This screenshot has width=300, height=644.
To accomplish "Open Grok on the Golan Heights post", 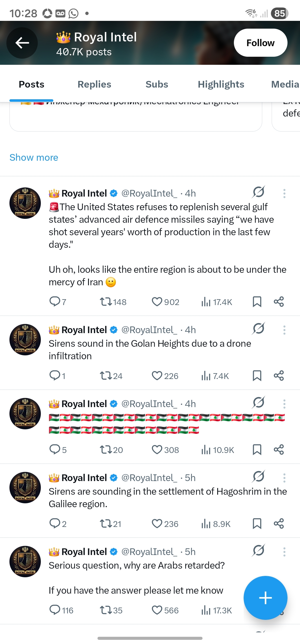I will pos(259,328).
